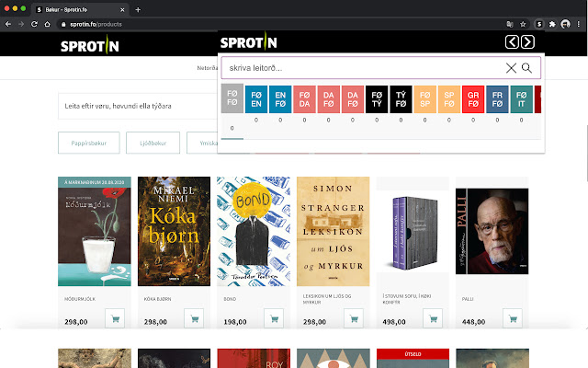Add Leksikon um ljós og myrkur to cart
The image size is (588, 368).
tap(354, 318)
